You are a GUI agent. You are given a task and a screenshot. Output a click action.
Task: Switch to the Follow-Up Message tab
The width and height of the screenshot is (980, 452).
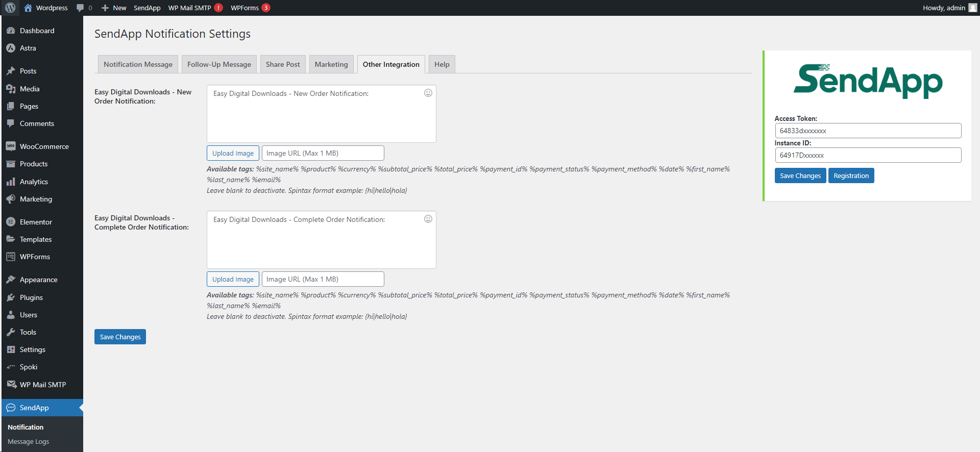[219, 64]
